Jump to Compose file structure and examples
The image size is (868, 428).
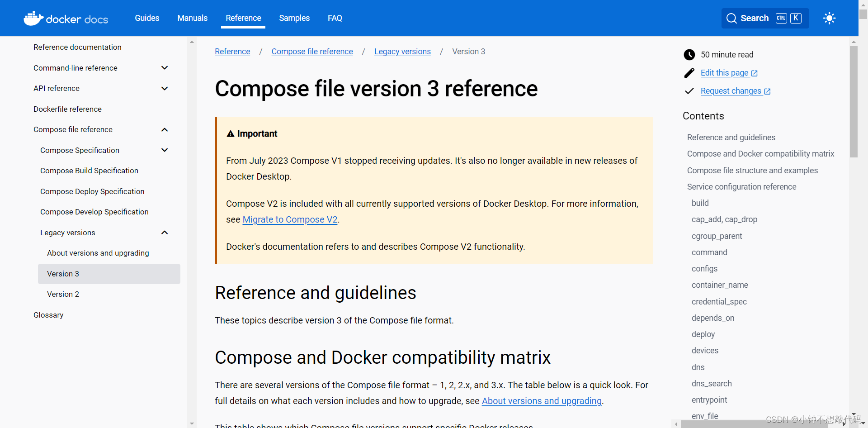[x=752, y=171]
